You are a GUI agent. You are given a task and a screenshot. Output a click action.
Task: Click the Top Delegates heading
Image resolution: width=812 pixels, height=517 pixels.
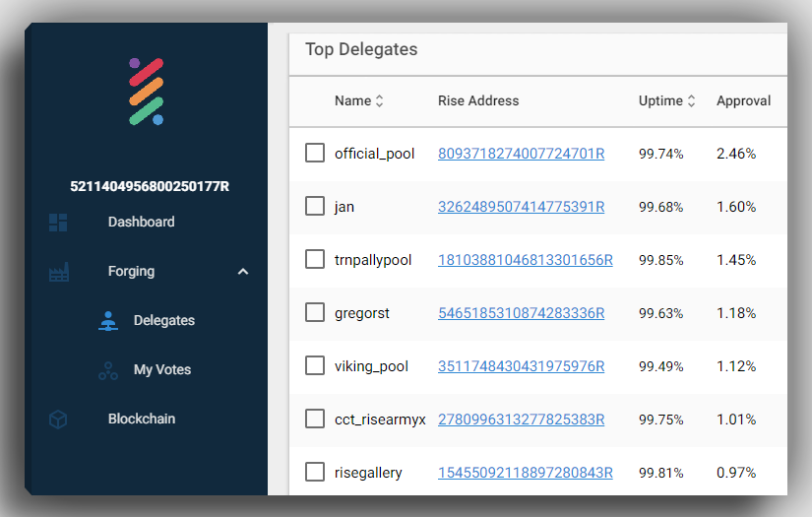(x=361, y=49)
